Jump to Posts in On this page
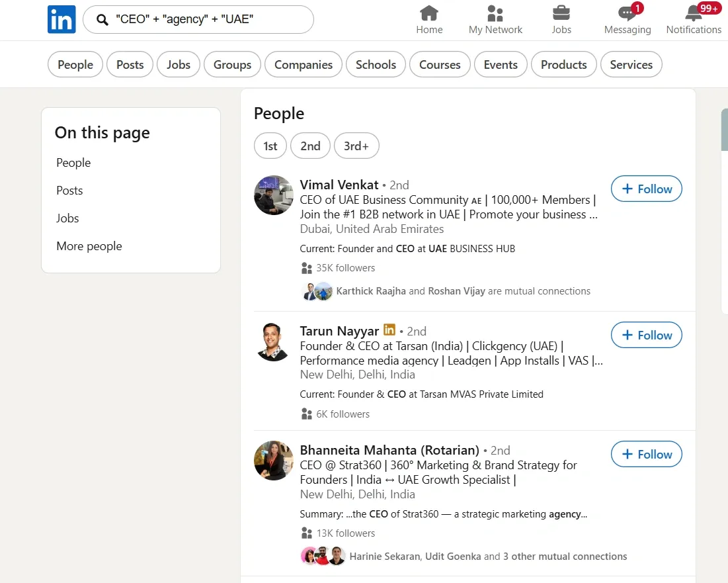Screen dimensions: 728x583 [x=69, y=191]
